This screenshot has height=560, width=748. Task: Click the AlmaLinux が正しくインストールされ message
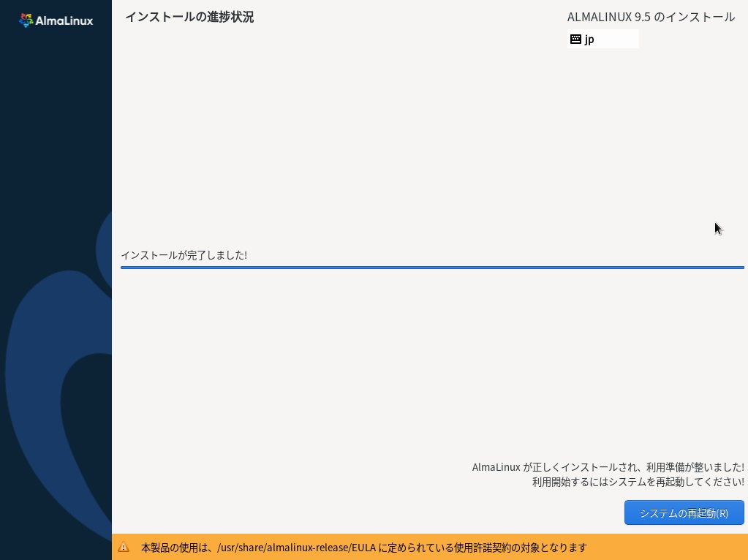(608, 467)
